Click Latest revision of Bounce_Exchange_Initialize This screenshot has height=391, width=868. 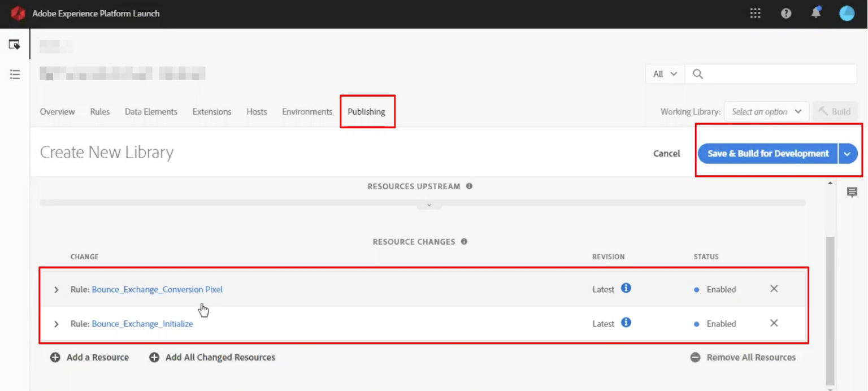604,324
